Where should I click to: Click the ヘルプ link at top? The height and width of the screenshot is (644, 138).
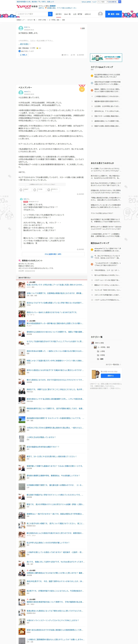pos(94,2)
